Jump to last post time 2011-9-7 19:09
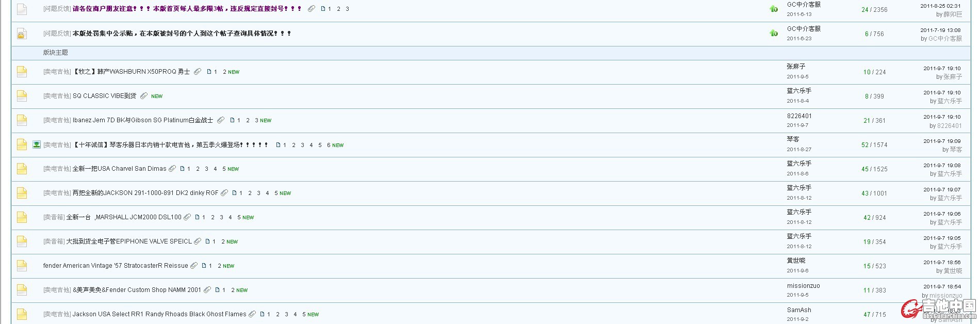 (x=942, y=141)
